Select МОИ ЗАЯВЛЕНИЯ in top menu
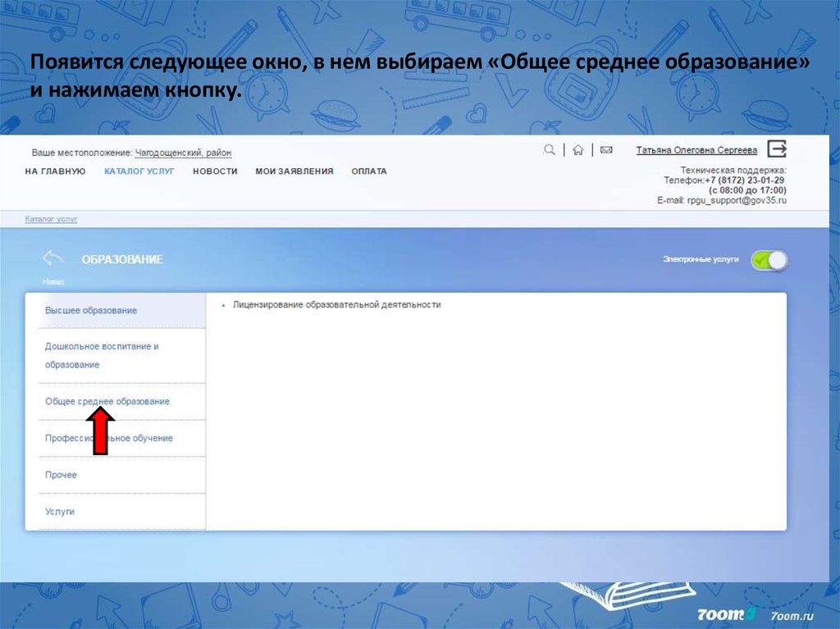The height and width of the screenshot is (629, 840). [x=294, y=171]
